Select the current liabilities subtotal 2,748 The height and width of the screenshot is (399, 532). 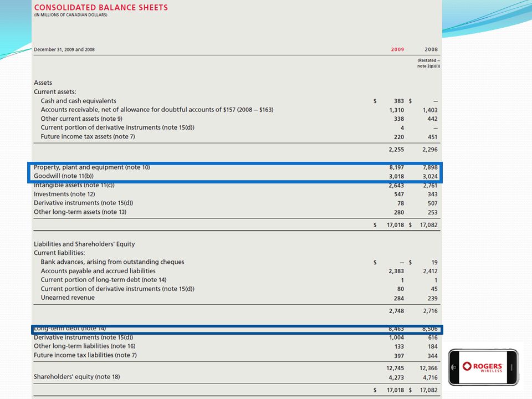point(397,311)
